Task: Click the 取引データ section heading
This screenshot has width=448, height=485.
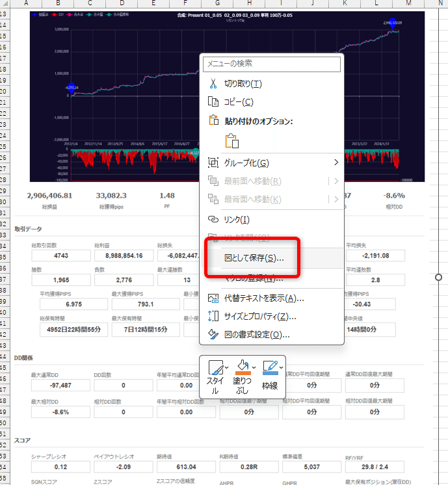Action: [x=28, y=229]
